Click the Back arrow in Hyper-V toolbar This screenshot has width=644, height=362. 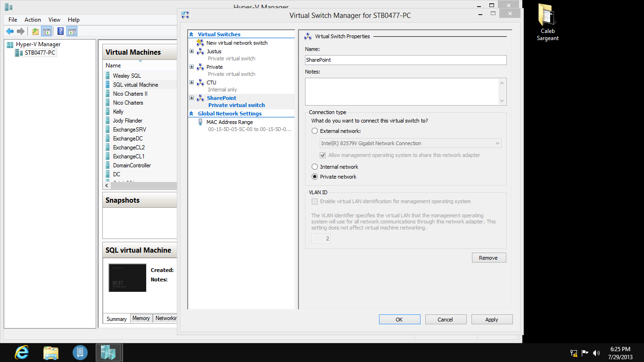[x=10, y=32]
